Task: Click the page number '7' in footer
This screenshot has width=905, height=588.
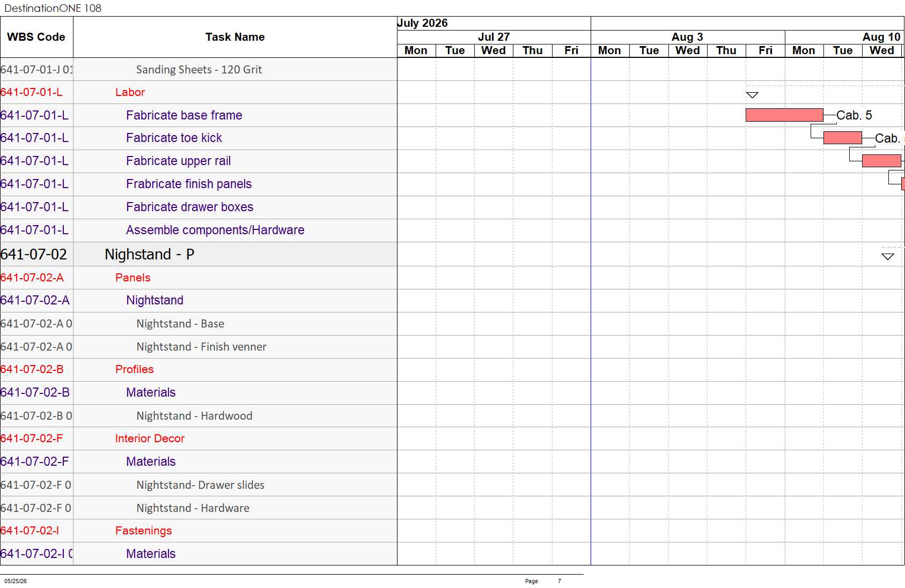Action: pos(560,581)
